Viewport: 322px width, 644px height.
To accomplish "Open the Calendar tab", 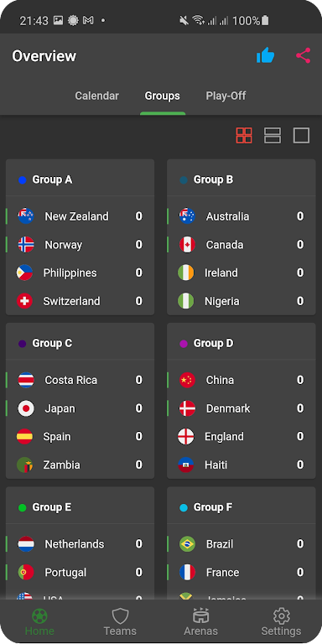I will [x=97, y=96].
